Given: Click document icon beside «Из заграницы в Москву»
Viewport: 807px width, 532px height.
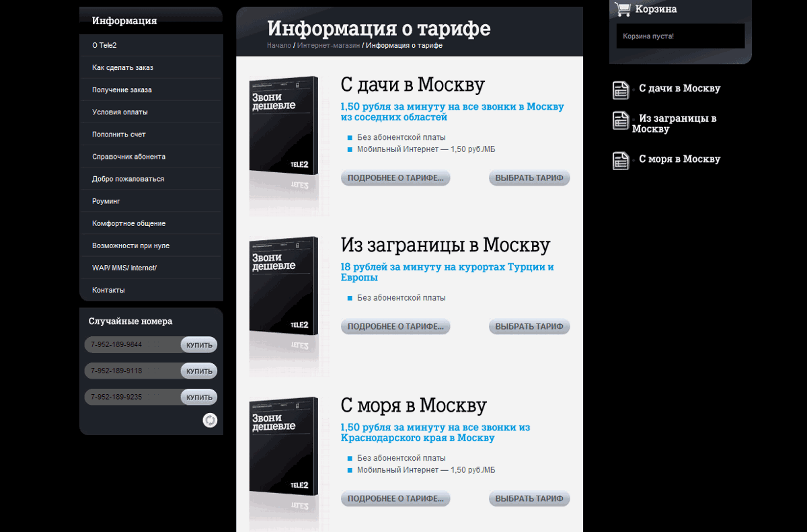Looking at the screenshot, I should tap(621, 120).
